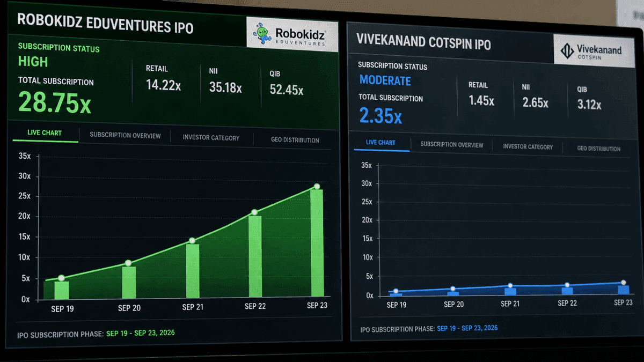Click the SEP 23 data point on Robokidz chart
The width and height of the screenshot is (644, 362).
[x=317, y=187]
